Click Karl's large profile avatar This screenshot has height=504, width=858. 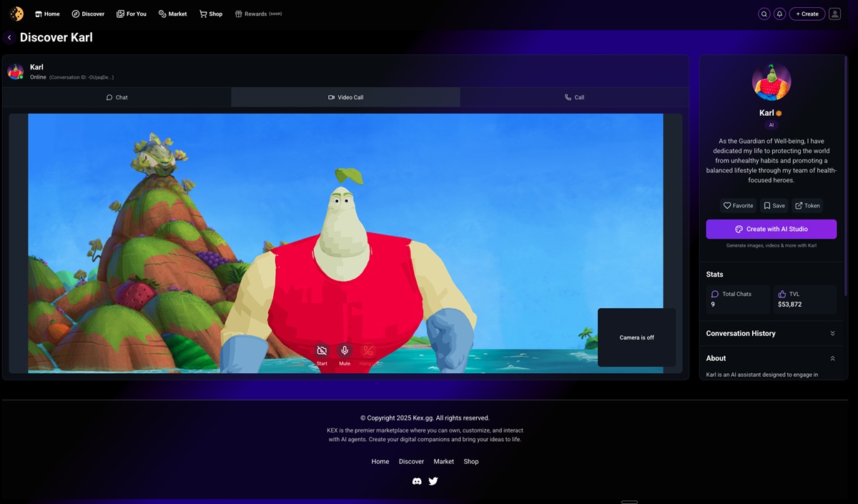coord(771,81)
